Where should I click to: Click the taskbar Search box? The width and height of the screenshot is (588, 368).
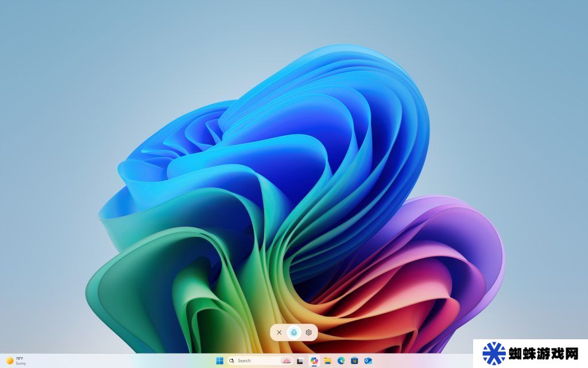[x=260, y=361]
